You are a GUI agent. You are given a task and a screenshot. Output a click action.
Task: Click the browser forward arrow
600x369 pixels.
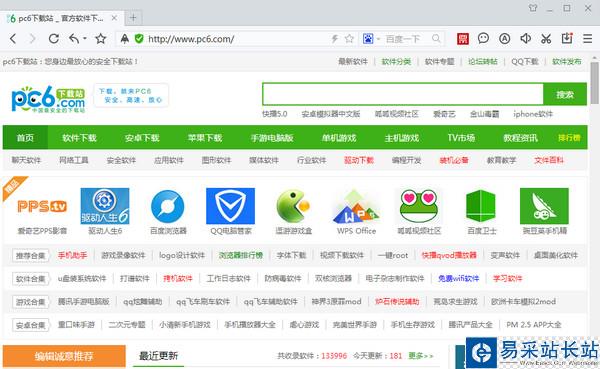[33, 39]
